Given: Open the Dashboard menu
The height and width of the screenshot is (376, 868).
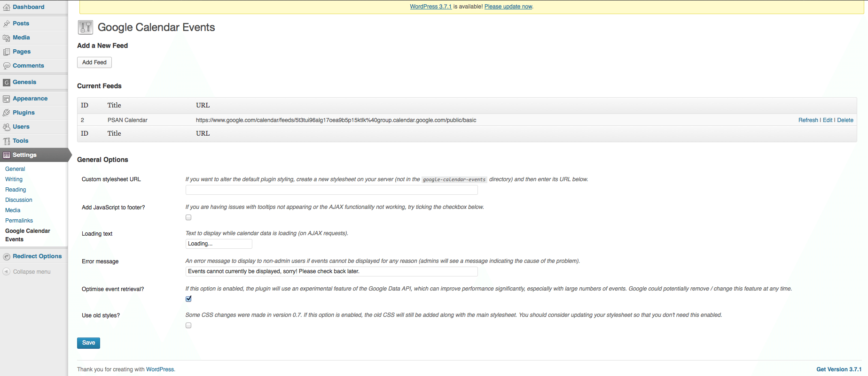Looking at the screenshot, I should [x=29, y=7].
